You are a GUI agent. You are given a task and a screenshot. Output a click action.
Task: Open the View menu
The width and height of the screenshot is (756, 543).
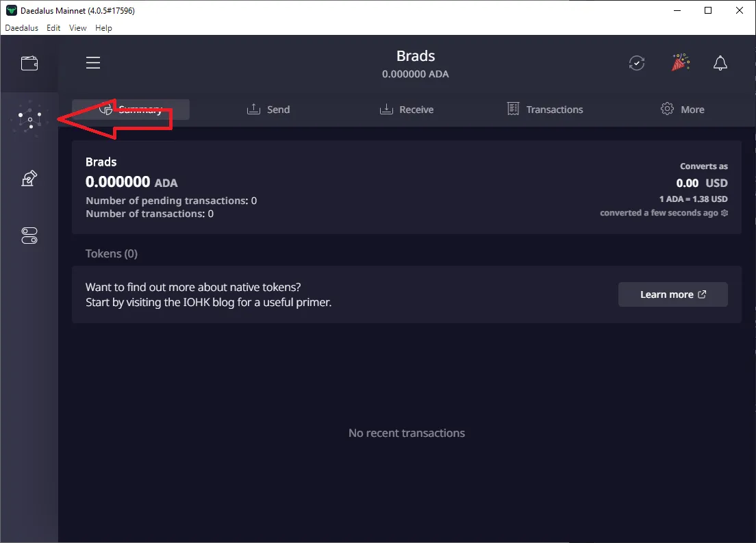(x=77, y=28)
